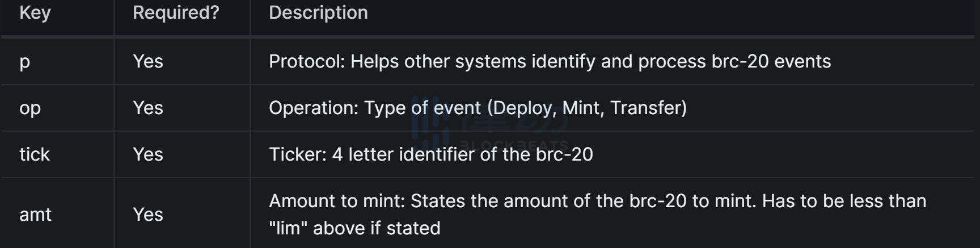Click the Ticker description text
This screenshot has width=980, height=248.
430,154
